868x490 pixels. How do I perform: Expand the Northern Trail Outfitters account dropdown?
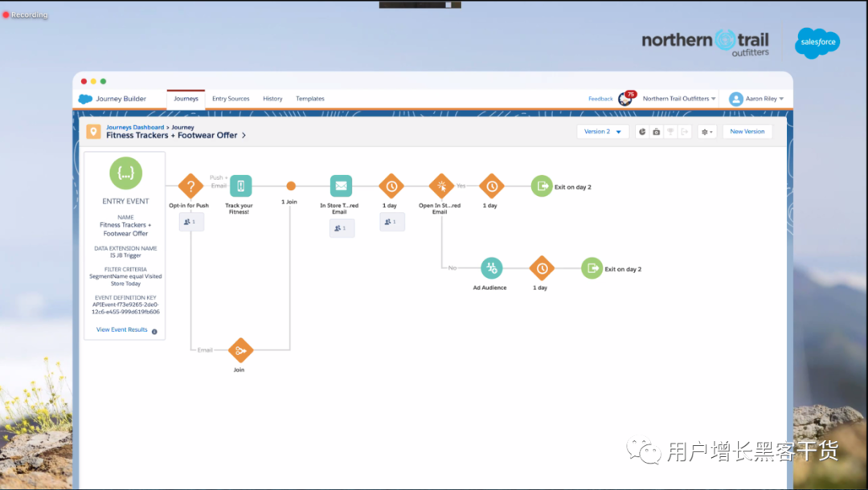pos(679,99)
